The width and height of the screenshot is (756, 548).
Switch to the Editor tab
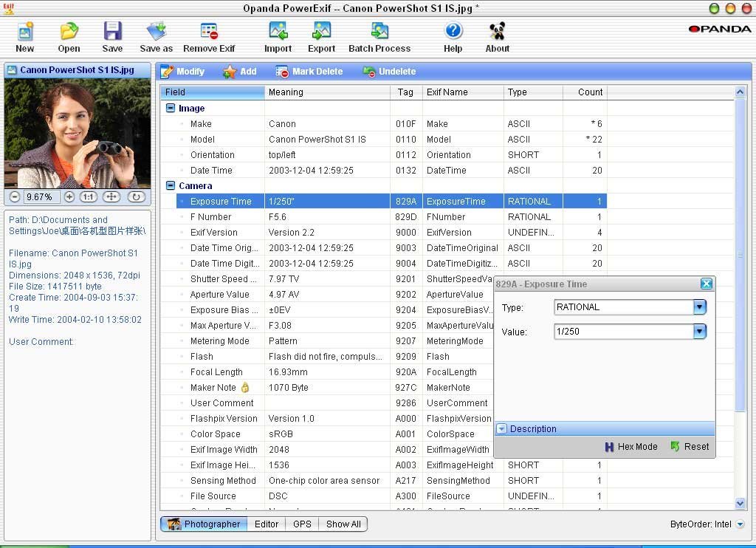coord(267,524)
